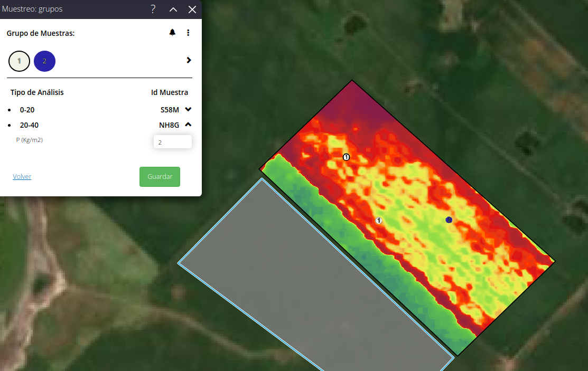Click sample ID S58M
This screenshot has height=371, width=588.
170,110
